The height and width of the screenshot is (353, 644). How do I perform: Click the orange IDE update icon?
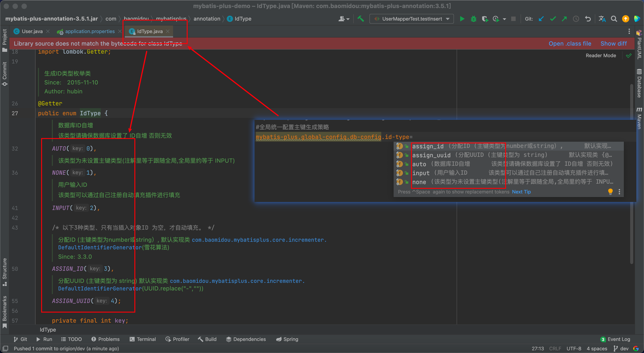[x=625, y=19]
